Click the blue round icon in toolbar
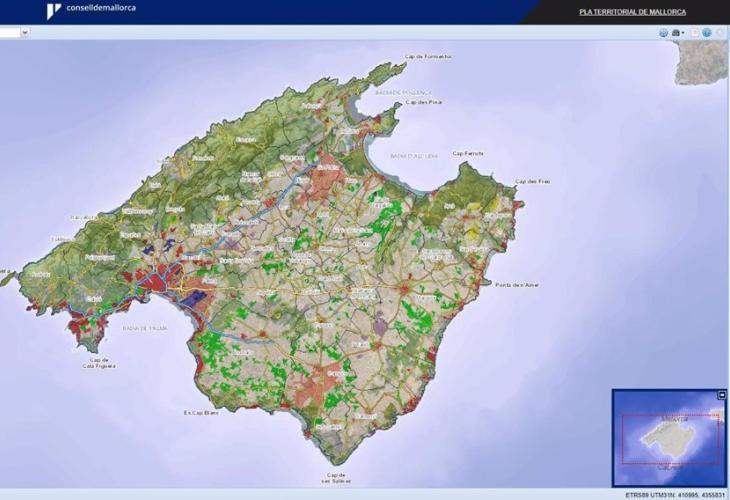Screen dimensions: 730x500 [707, 32]
